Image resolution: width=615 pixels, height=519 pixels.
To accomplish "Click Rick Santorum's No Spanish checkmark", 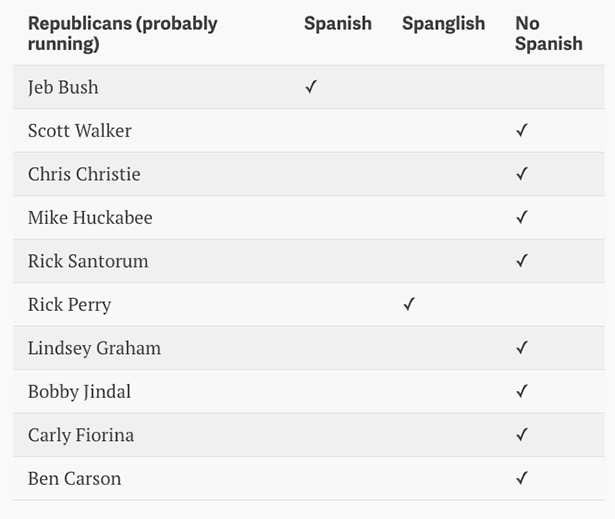I will click(x=521, y=261).
